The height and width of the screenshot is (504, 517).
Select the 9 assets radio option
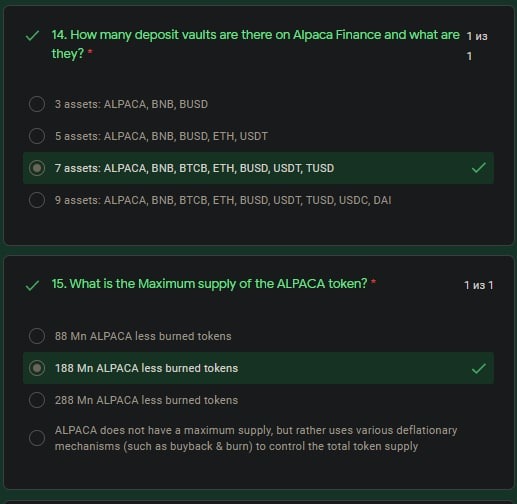37,200
